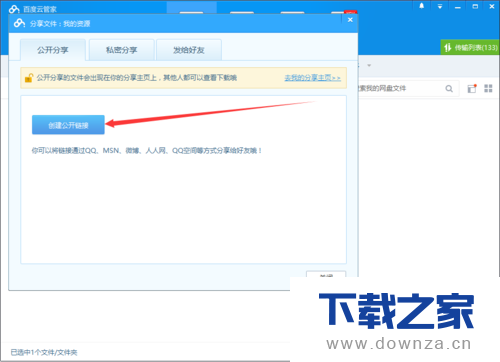Minimize the 百度云管家 window
The image size is (500, 362).
tap(458, 6)
